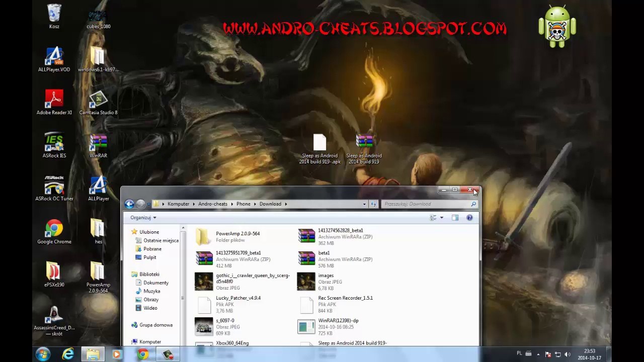Image resolution: width=644 pixels, height=362 pixels.
Task: Click the Windows Explorer taskbar button
Action: [93, 354]
